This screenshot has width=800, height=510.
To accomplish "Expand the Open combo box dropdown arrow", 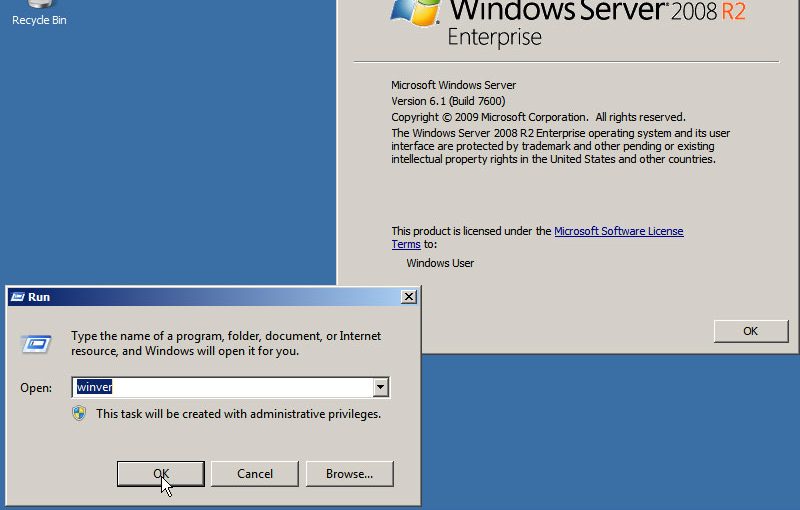I will [380, 387].
